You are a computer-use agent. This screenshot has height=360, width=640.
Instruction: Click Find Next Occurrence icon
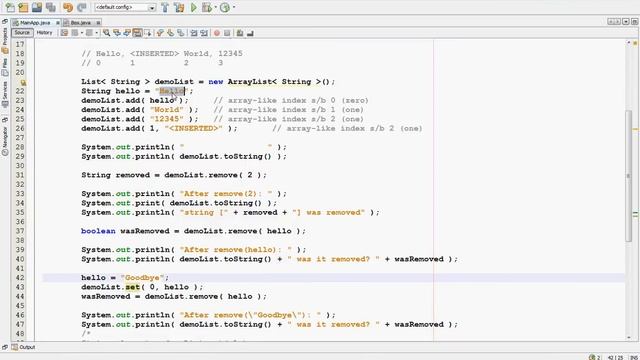tap(127, 33)
